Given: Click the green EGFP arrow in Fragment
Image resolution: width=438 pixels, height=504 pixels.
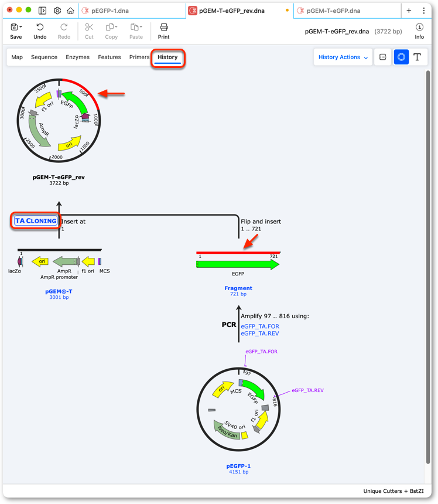Looking at the screenshot, I should [238, 264].
